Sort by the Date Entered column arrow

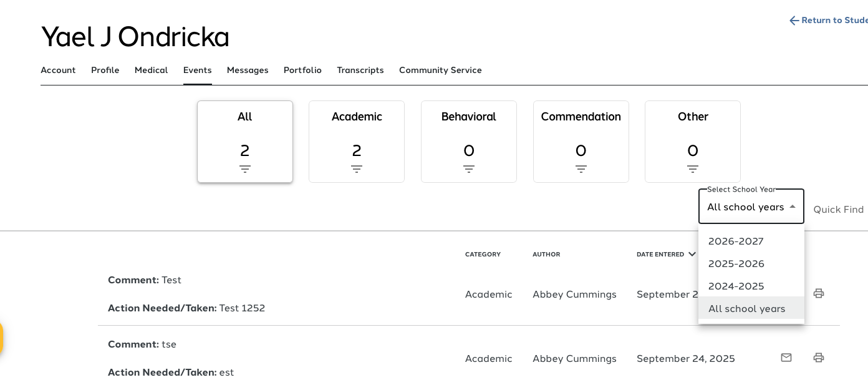pos(692,255)
